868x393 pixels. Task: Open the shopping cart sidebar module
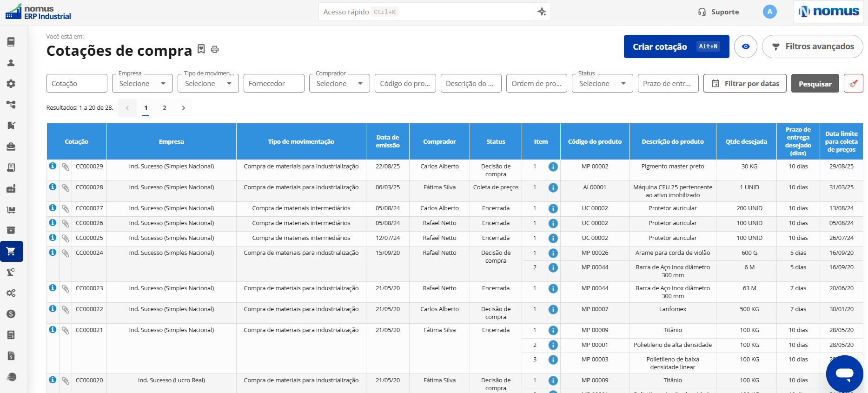[x=11, y=252]
